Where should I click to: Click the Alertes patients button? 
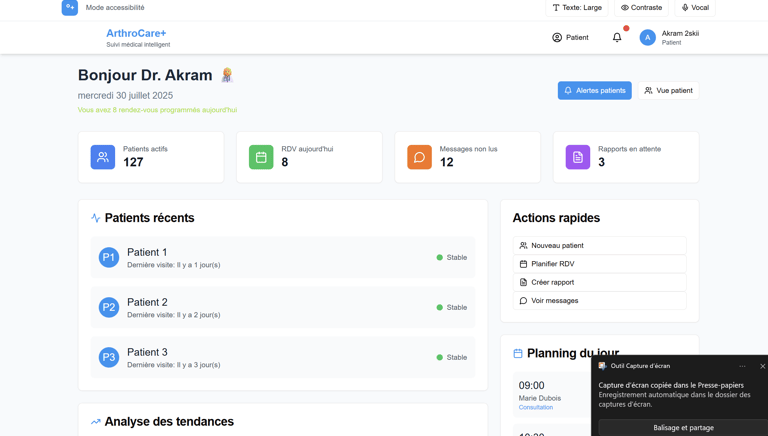[x=595, y=91]
